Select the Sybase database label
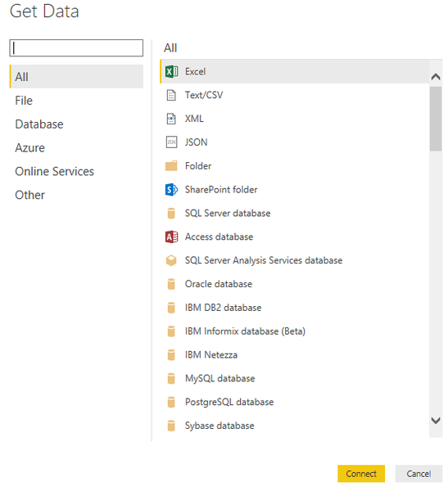This screenshot has width=448, height=491. tap(219, 426)
